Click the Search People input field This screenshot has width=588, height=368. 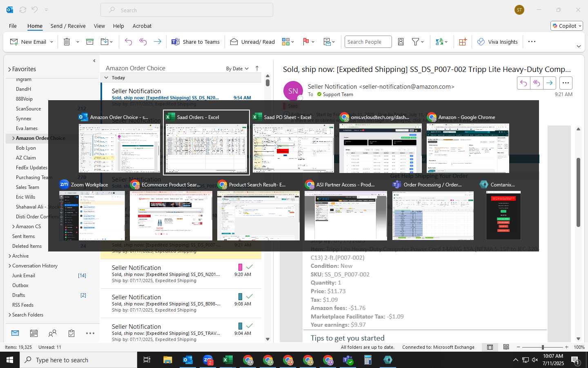(368, 42)
